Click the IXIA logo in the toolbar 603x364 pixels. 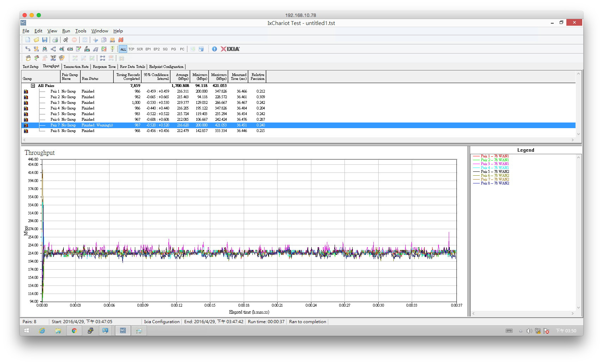tap(230, 49)
